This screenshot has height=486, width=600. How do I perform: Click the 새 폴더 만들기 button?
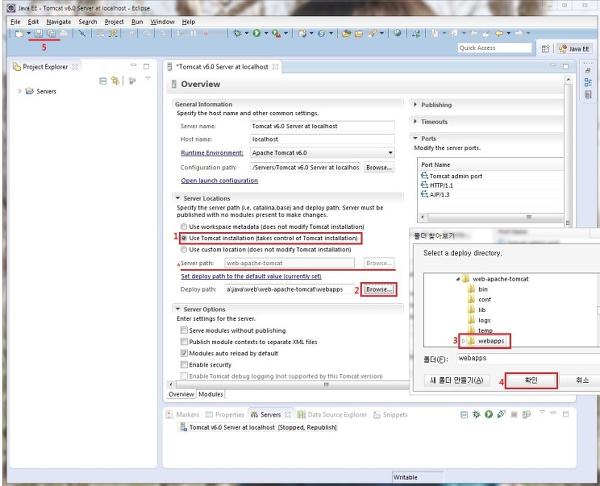coord(457,380)
